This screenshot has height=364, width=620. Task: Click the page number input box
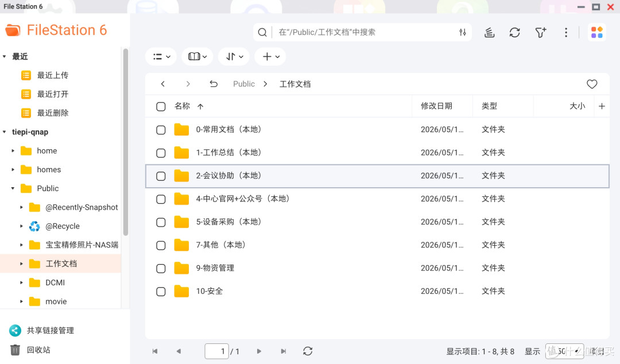(216, 351)
